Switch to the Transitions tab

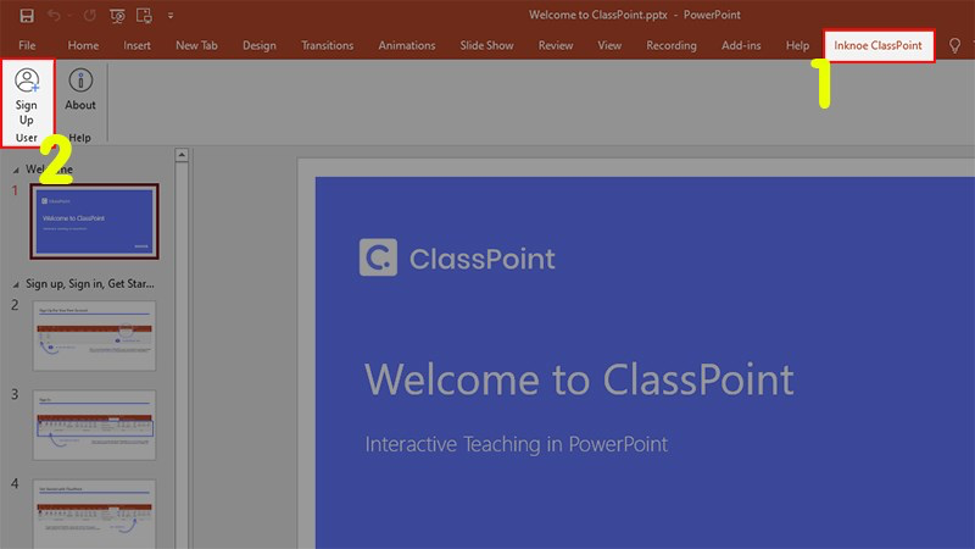[x=327, y=46]
